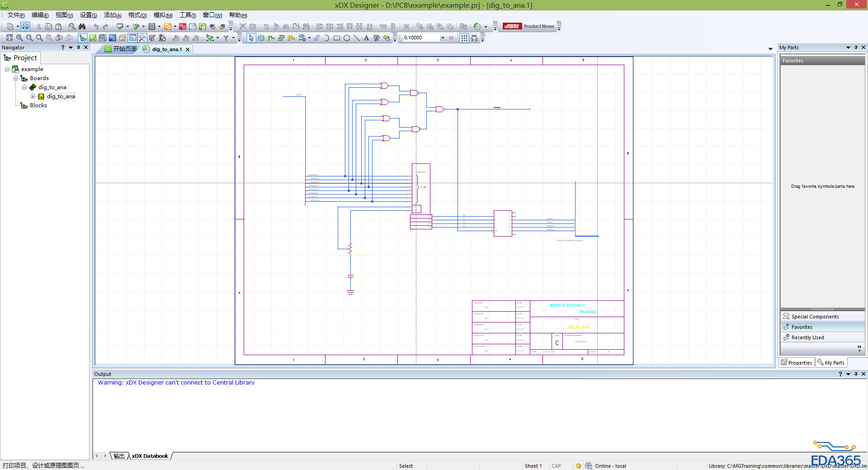Collapse the example project tree node

click(x=7, y=69)
